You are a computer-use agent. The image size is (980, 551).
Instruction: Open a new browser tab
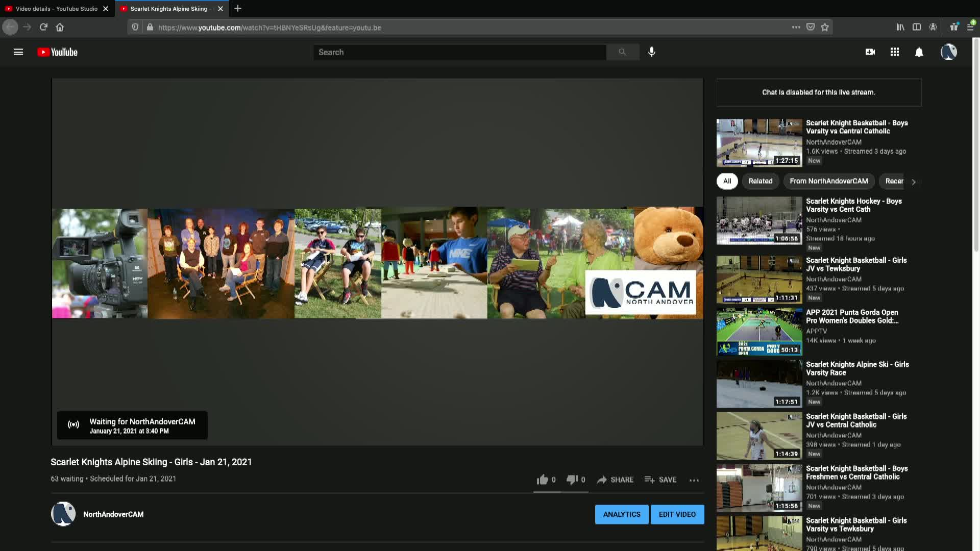(238, 9)
